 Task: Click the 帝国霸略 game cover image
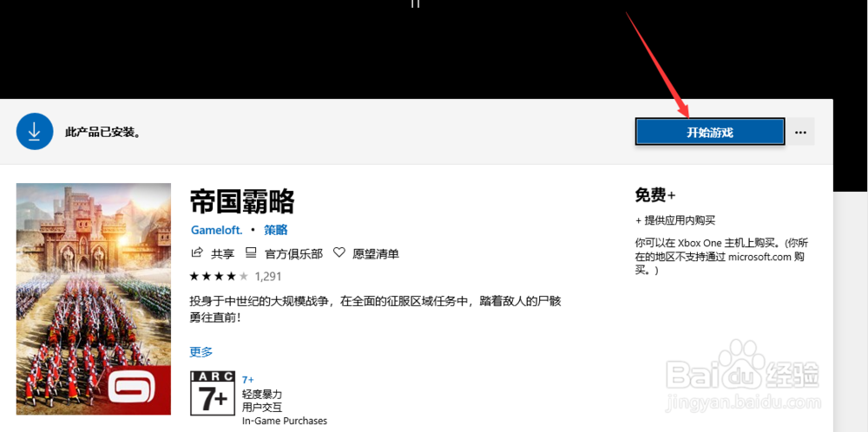pyautogui.click(x=94, y=298)
